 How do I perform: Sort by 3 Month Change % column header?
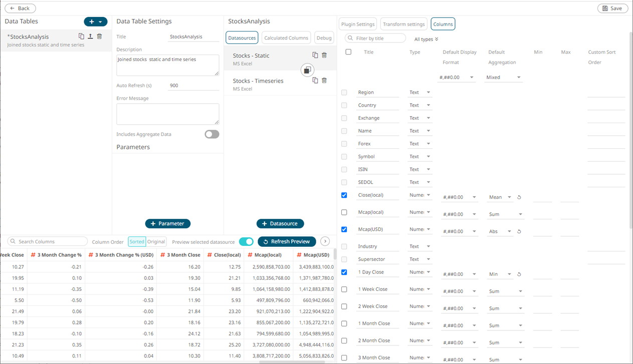point(56,255)
